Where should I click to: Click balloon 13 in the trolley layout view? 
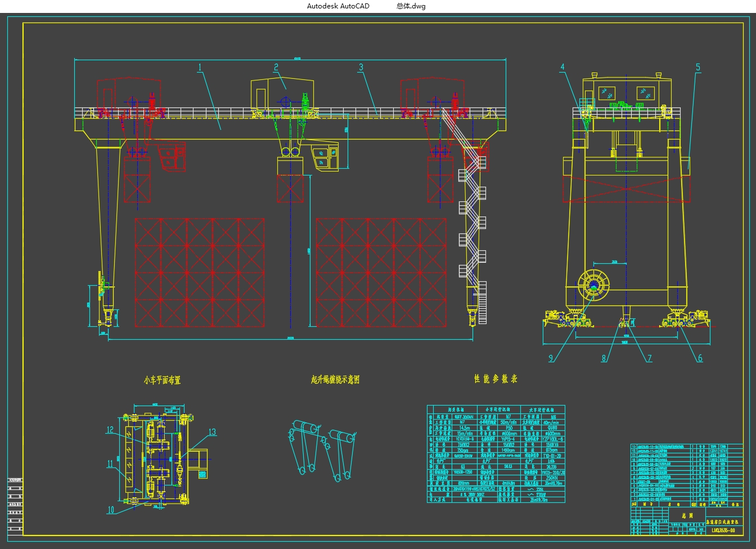[211, 431]
